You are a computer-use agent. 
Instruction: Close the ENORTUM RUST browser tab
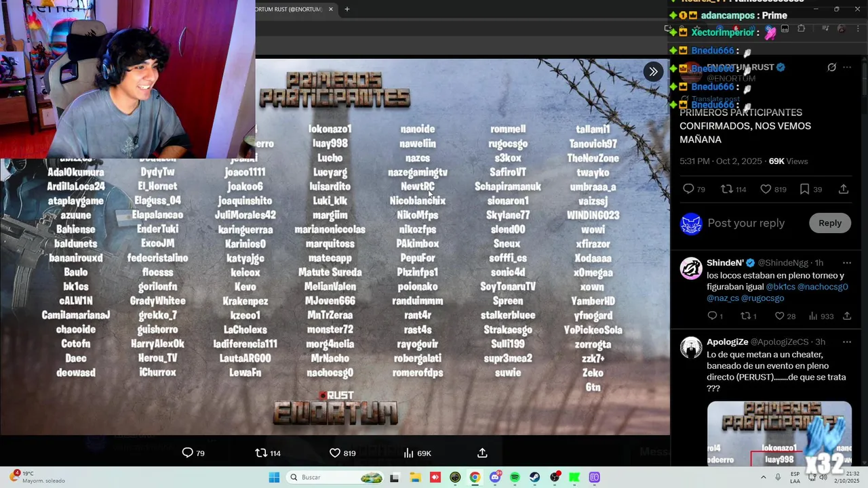tap(331, 9)
